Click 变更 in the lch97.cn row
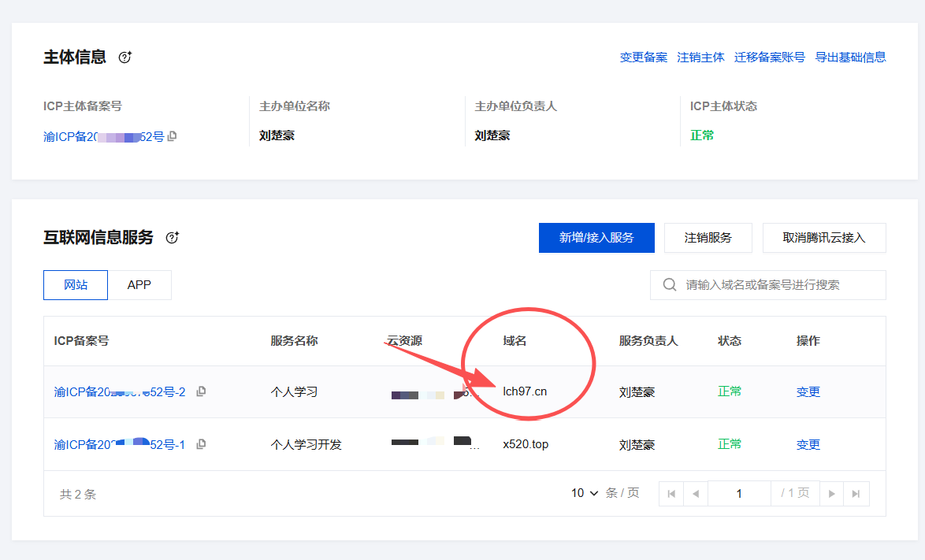925x560 pixels. click(808, 391)
